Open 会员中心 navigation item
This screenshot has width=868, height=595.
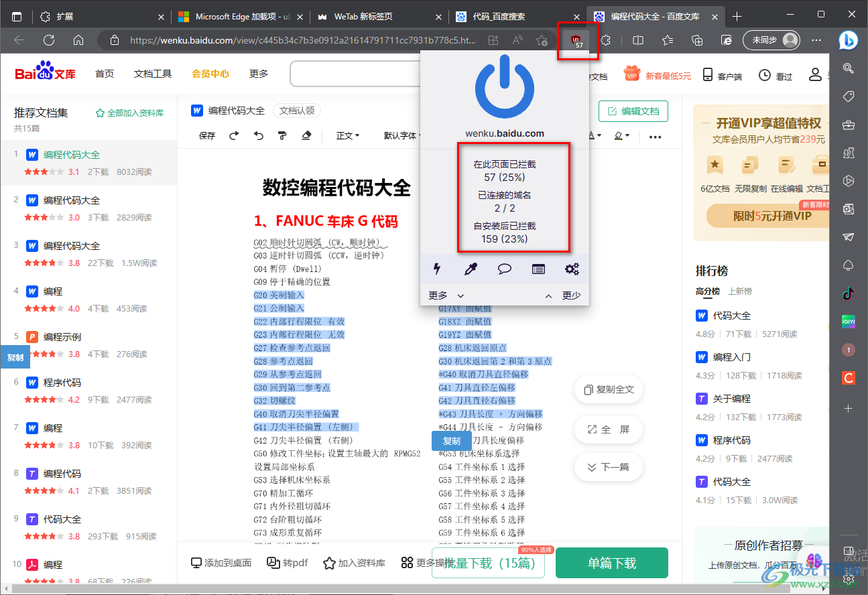210,74
